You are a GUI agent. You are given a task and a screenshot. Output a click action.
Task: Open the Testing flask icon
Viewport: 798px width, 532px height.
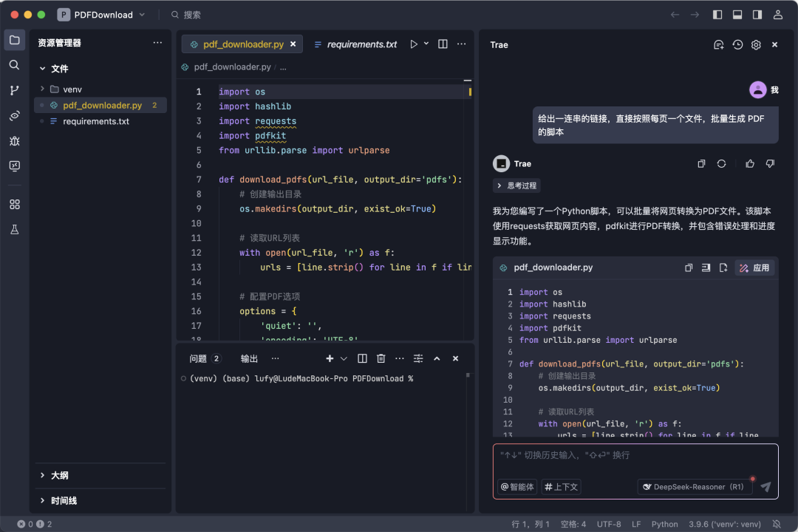coord(15,230)
